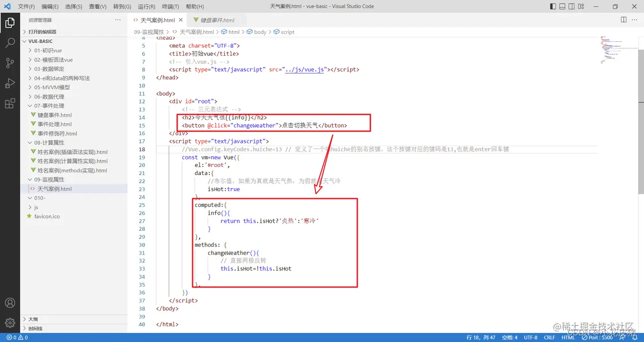Open the Run and Debug view
Image resolution: width=644 pixels, height=342 pixels.
pyautogui.click(x=10, y=83)
